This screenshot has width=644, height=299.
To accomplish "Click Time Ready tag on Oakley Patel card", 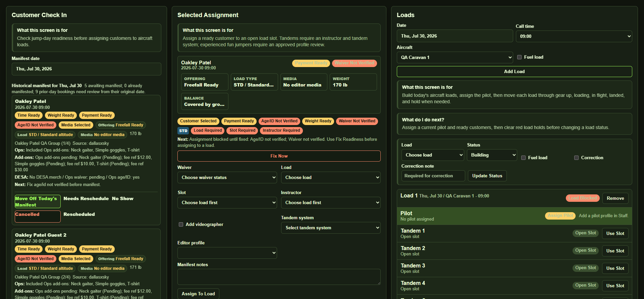I will [29, 115].
